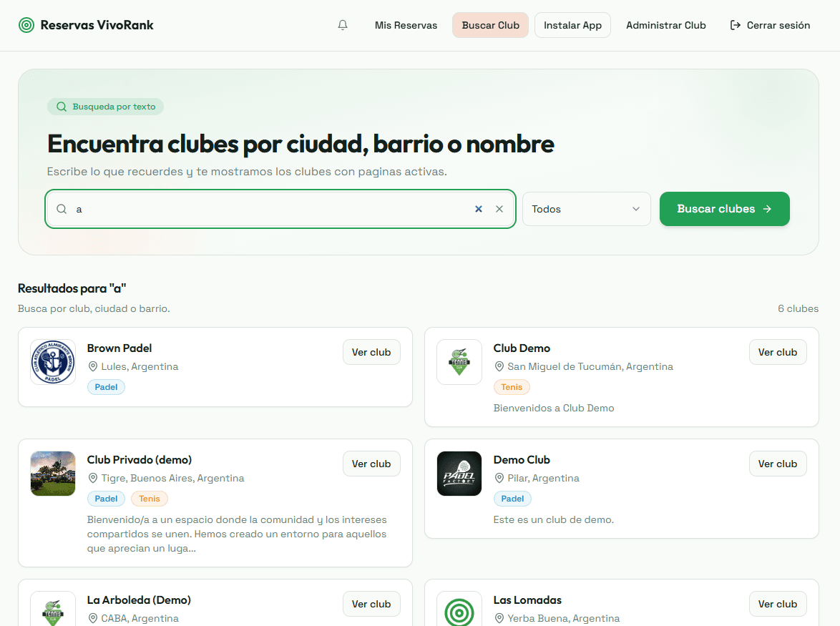Click Ver club for Brown Padel
Screen dimensions: 840x626
pos(371,352)
